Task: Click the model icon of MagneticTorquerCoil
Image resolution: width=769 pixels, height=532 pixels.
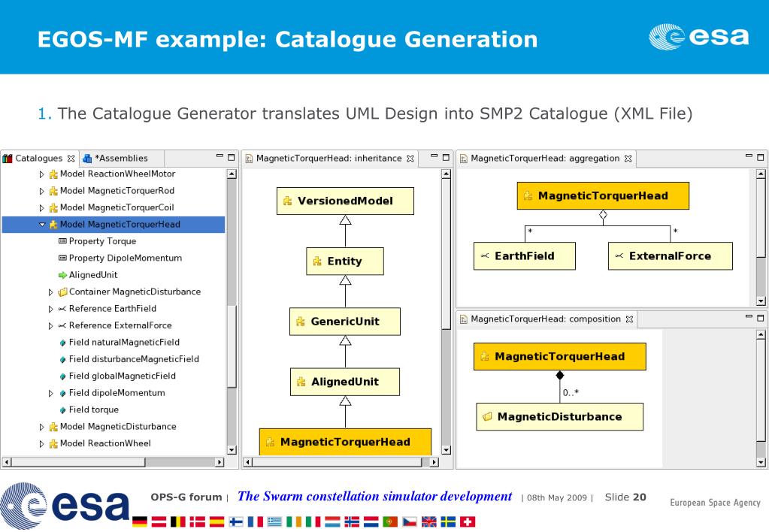Action: [x=53, y=208]
